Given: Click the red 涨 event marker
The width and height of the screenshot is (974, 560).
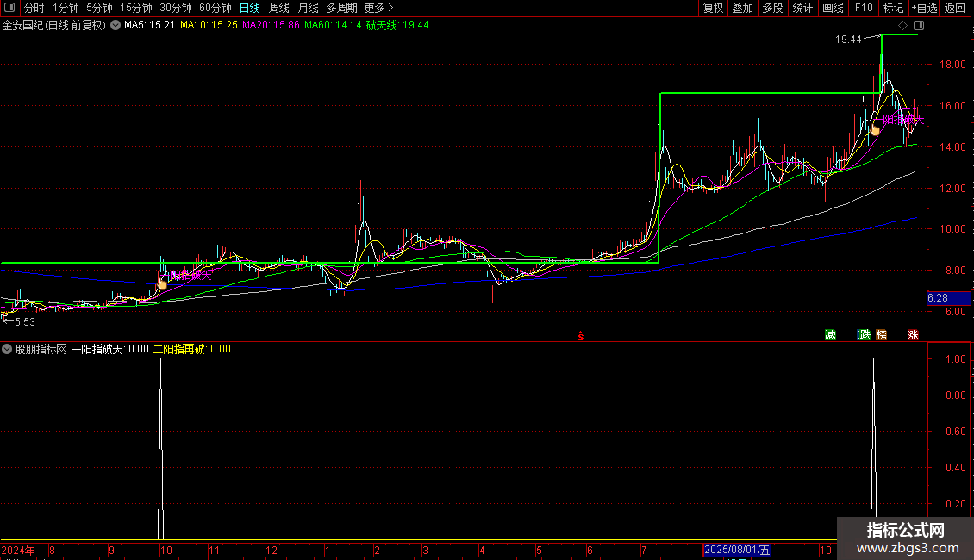Looking at the screenshot, I should coord(913,335).
